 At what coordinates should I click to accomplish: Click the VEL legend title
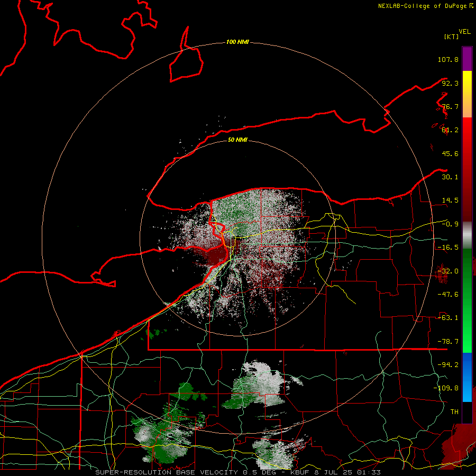tap(464, 32)
